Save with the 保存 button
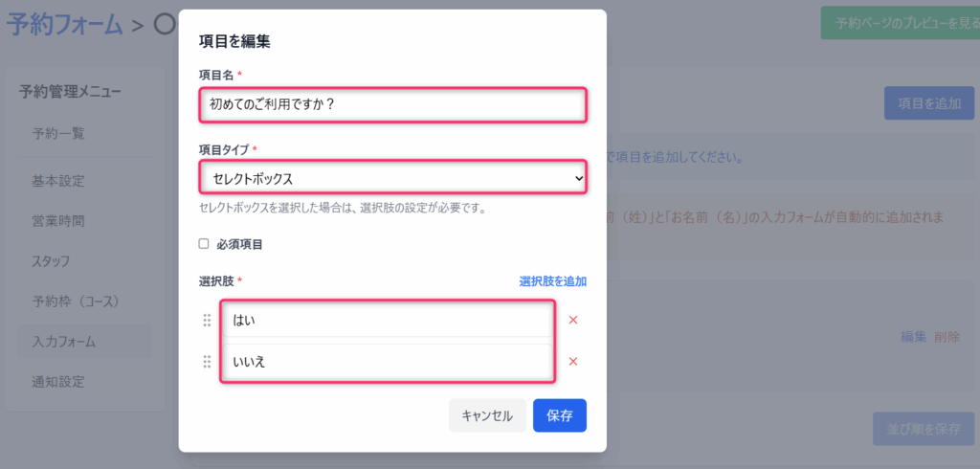 pyautogui.click(x=559, y=415)
